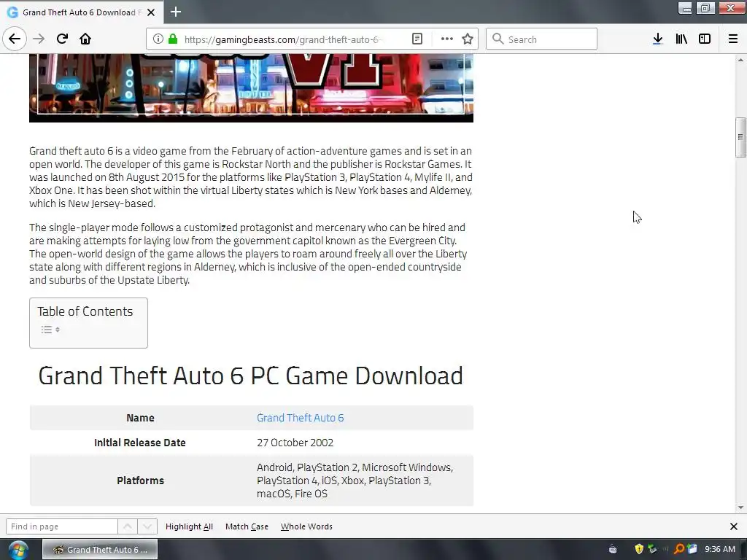This screenshot has width=747, height=560.
Task: Toggle Highlight All in find bar
Action: tap(189, 526)
